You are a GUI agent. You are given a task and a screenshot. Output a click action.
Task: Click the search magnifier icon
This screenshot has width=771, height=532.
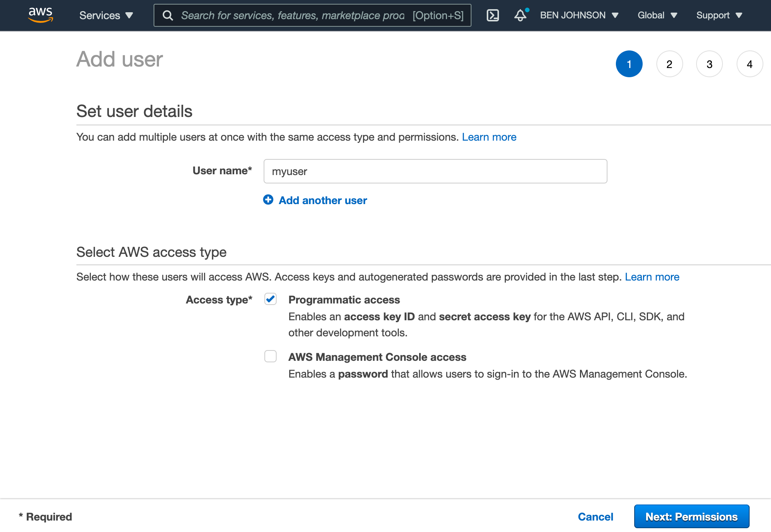(x=168, y=15)
